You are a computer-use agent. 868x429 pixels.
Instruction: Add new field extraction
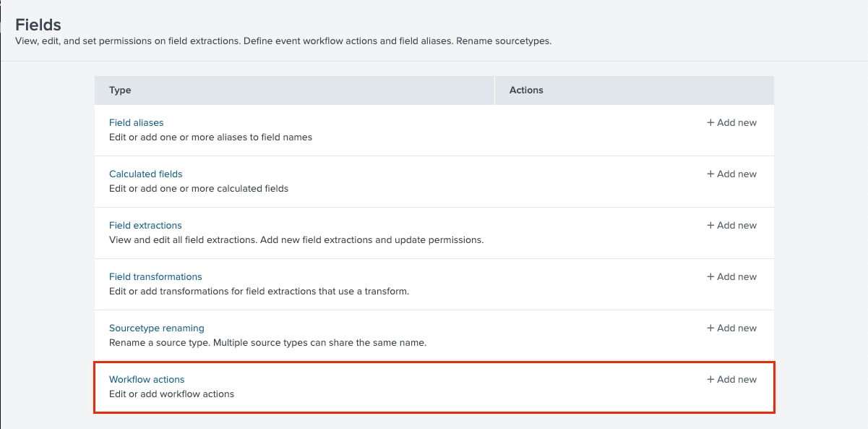731,225
